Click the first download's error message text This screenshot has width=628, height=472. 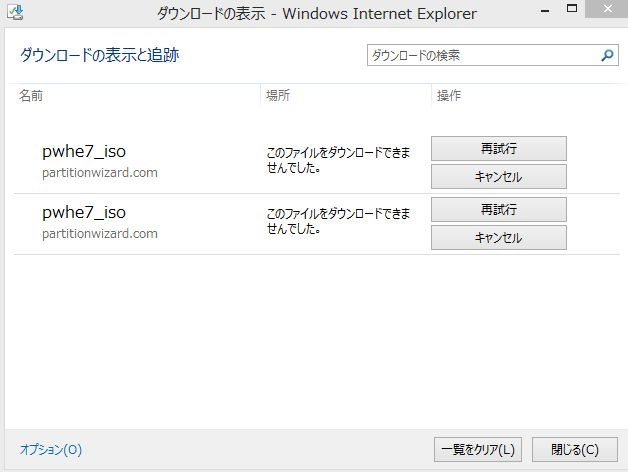coord(338,160)
